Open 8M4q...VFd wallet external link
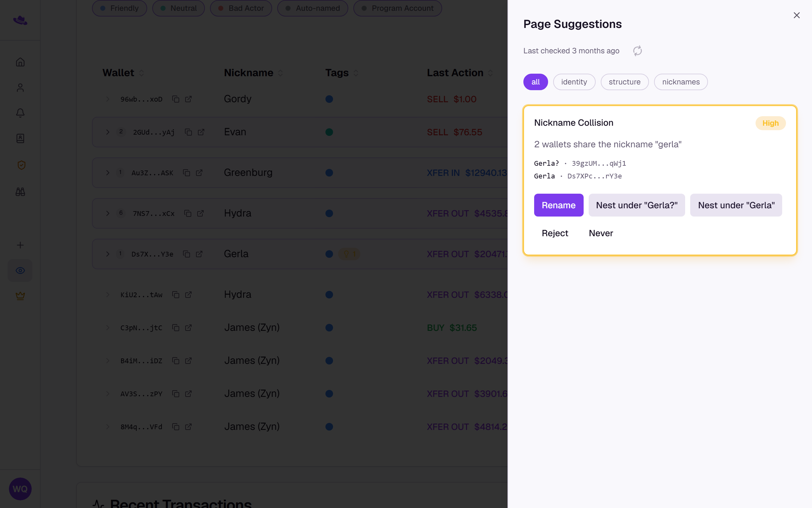812x508 pixels. tap(188, 427)
